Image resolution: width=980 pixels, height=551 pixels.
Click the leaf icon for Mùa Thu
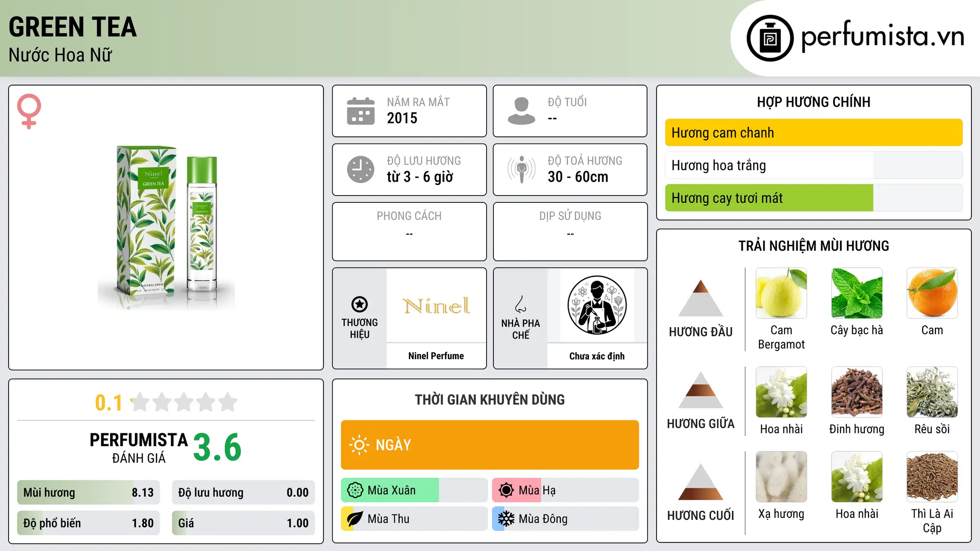click(355, 519)
